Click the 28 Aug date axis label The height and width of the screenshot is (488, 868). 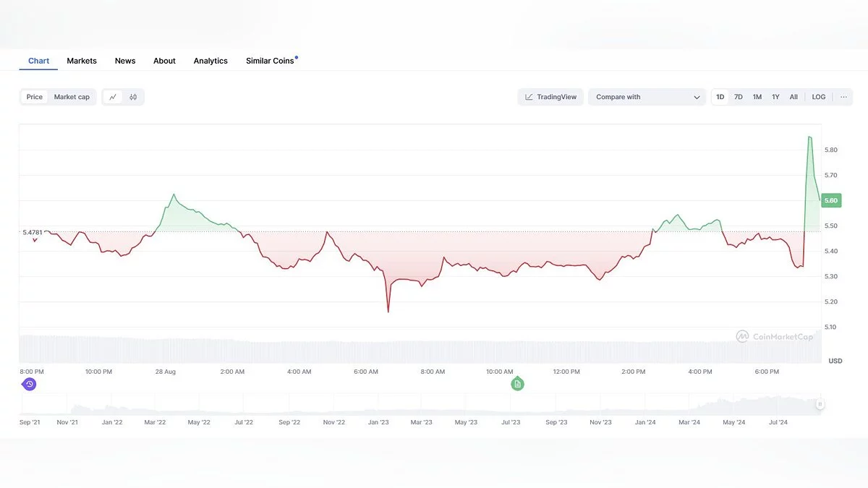pos(165,372)
